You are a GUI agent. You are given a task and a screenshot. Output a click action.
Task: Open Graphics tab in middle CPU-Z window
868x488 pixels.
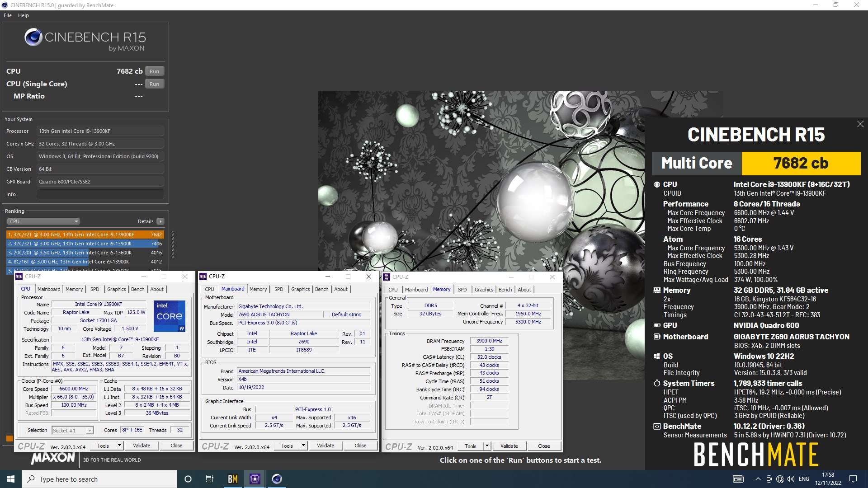click(301, 289)
